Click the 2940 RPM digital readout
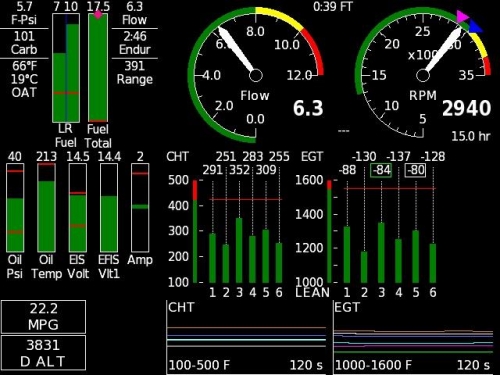 tap(466, 108)
